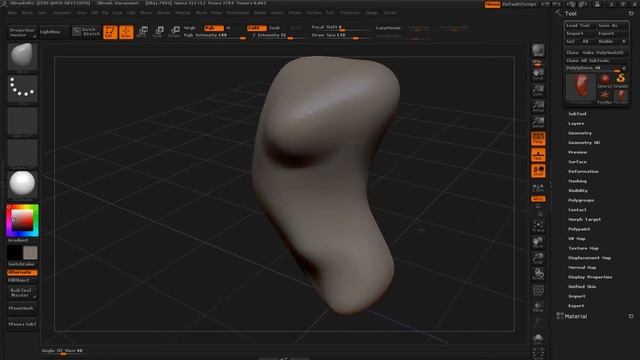Click the right shelf Rotate view icon

pyautogui.click(x=538, y=274)
